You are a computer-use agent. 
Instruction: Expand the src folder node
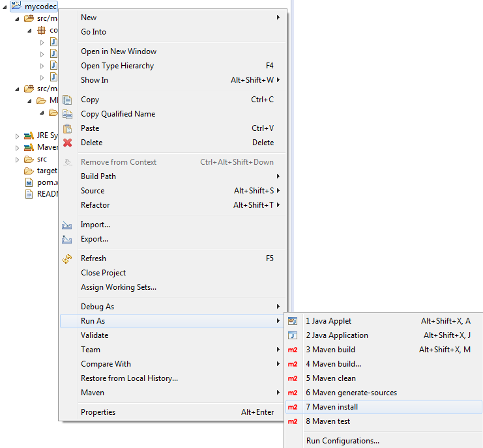click(x=18, y=160)
